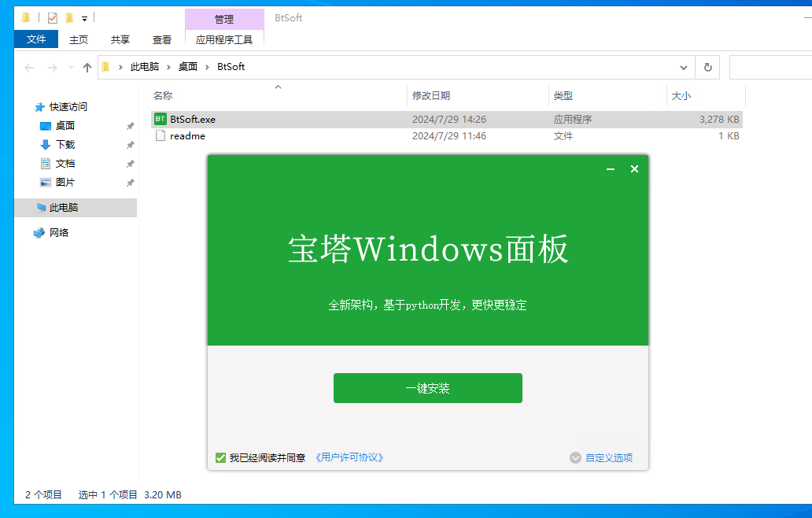
Task: Click the This PC icon in sidebar
Action: point(40,208)
